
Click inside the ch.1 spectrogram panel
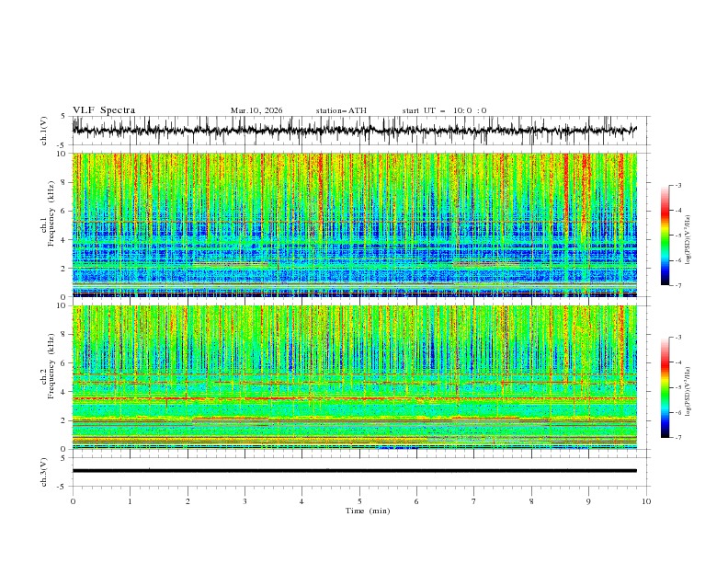[354, 224]
